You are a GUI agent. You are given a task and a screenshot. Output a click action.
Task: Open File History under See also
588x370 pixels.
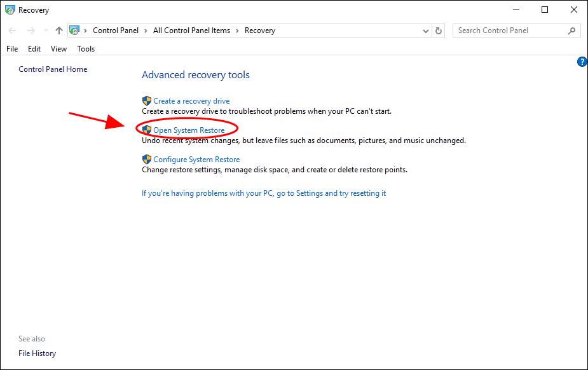(x=37, y=353)
